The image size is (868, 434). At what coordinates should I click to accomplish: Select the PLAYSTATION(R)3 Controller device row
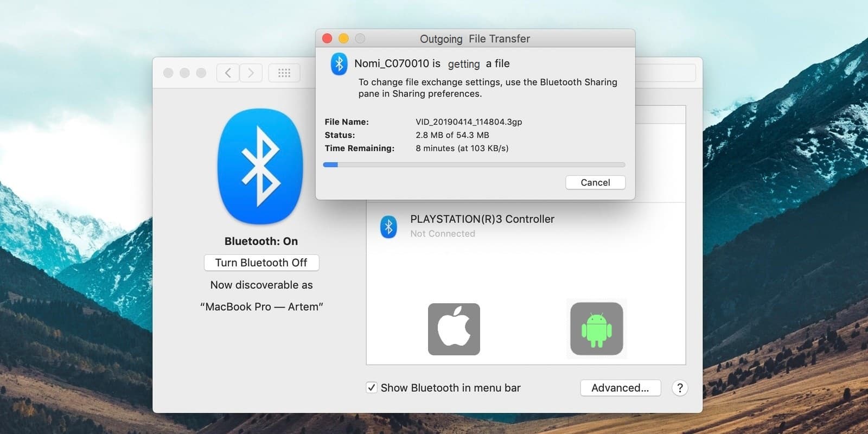(x=526, y=226)
